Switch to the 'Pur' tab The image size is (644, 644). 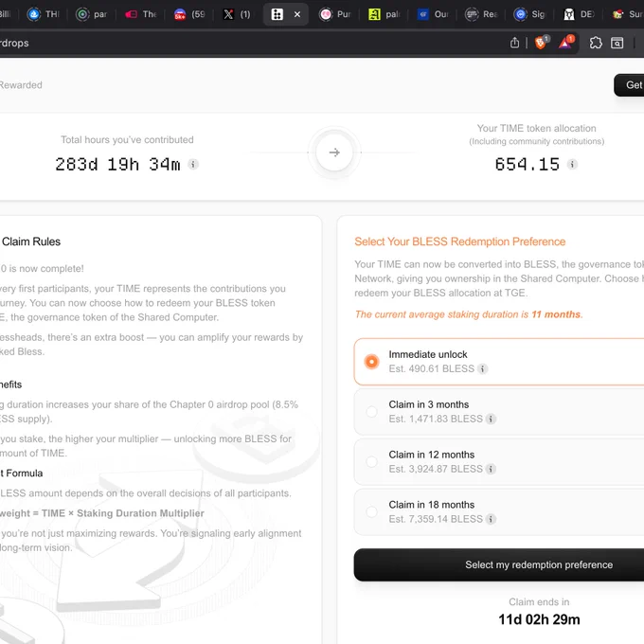[x=335, y=14]
